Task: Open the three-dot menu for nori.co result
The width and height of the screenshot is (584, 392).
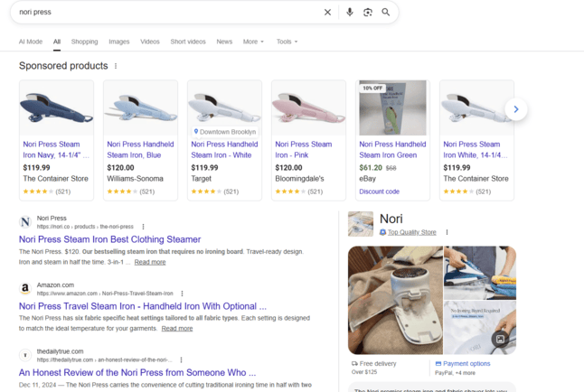Action: coord(143,227)
